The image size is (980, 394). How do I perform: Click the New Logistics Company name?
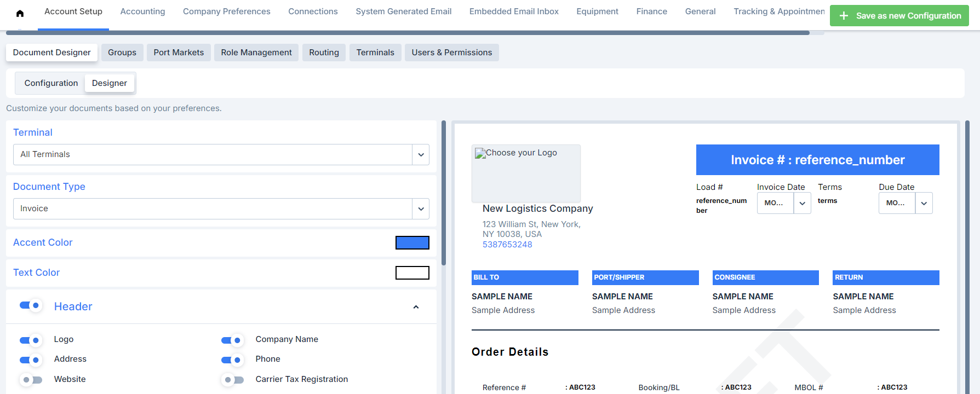[x=537, y=208]
